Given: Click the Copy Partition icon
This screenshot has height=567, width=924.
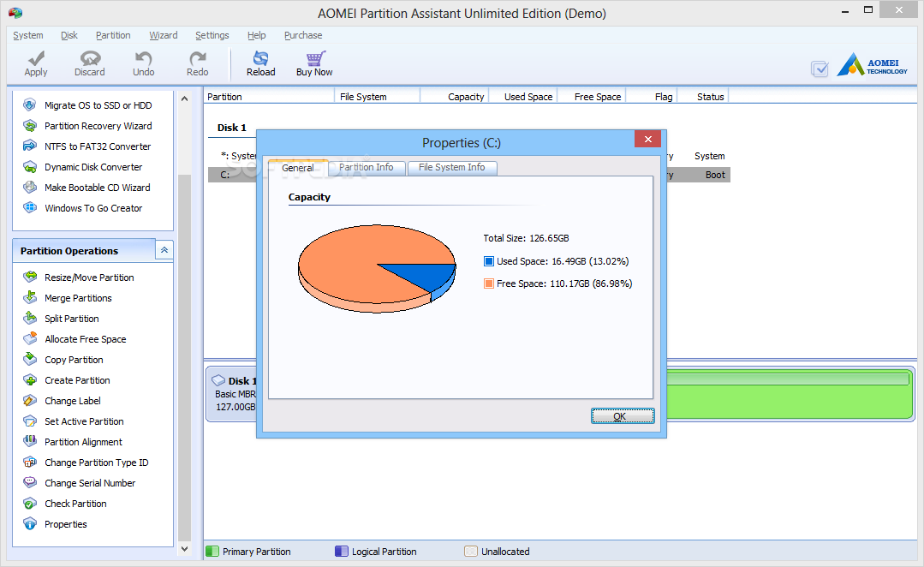Looking at the screenshot, I should [29, 360].
